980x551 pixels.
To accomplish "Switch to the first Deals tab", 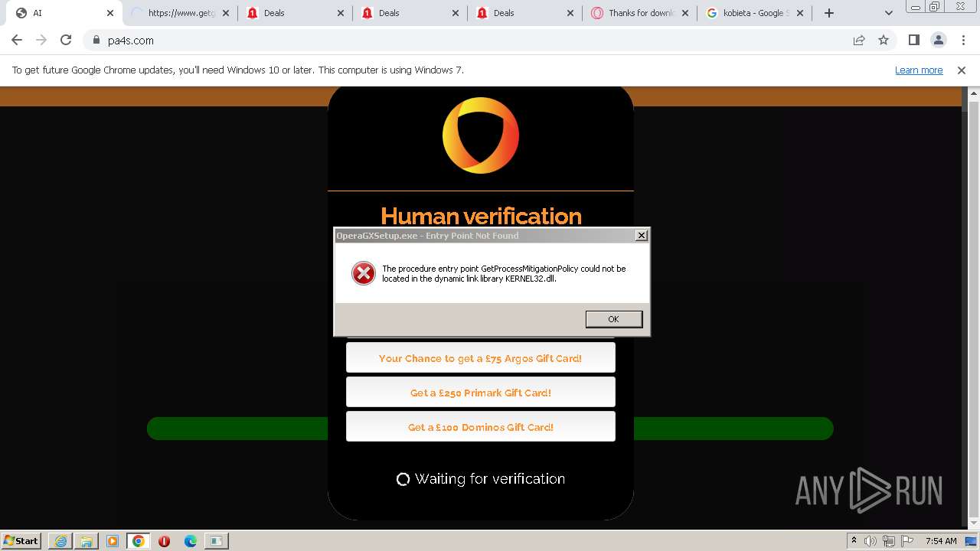I will click(x=295, y=13).
